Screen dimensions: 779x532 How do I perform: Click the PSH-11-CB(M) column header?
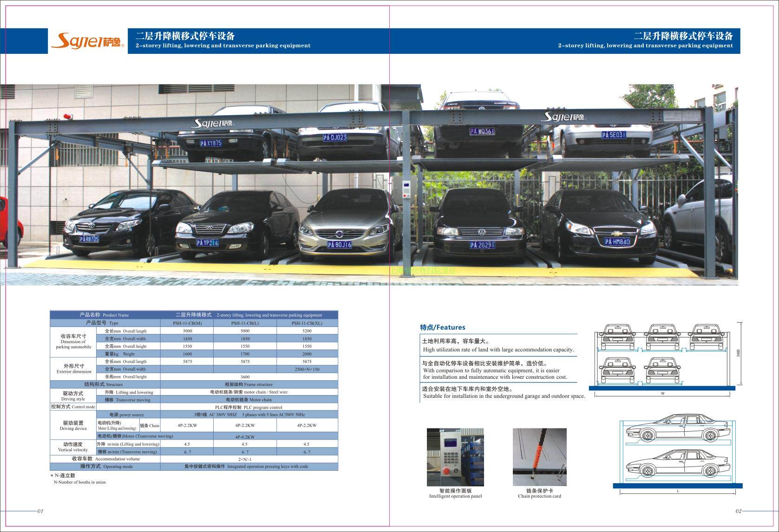187,323
